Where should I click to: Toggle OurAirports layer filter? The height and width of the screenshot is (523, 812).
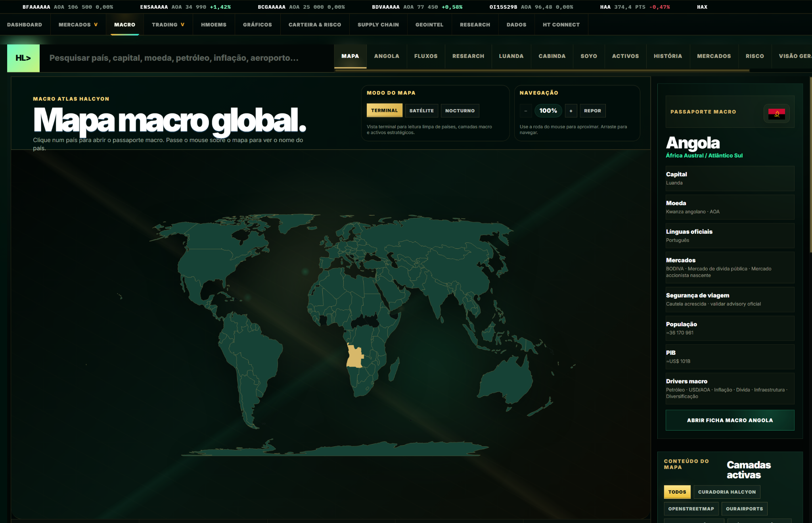coord(744,509)
